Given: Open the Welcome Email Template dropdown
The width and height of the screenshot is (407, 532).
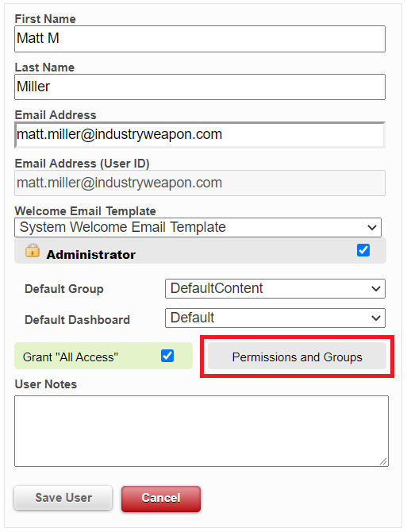Looking at the screenshot, I should coord(198,227).
